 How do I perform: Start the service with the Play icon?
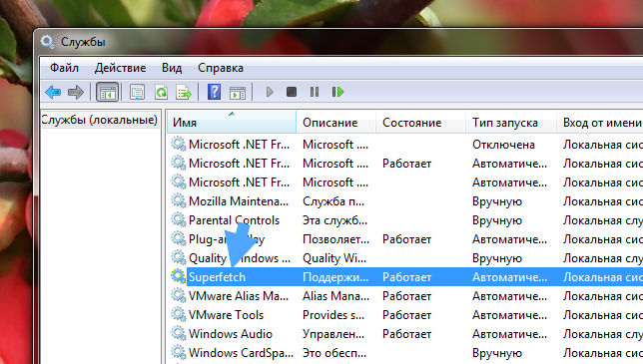(x=270, y=92)
